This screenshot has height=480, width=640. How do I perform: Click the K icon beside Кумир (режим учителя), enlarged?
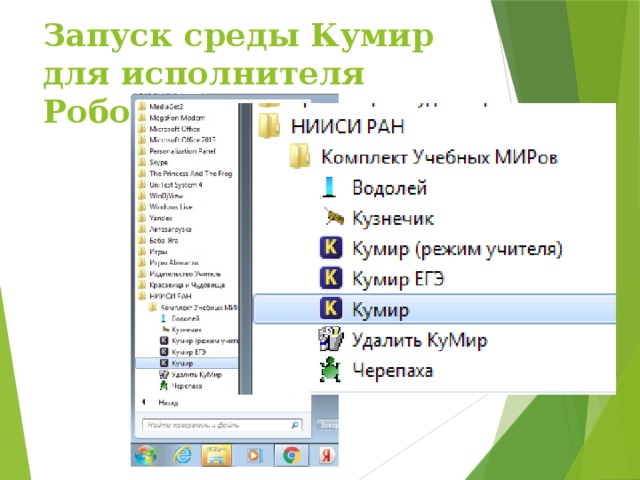tap(331, 248)
